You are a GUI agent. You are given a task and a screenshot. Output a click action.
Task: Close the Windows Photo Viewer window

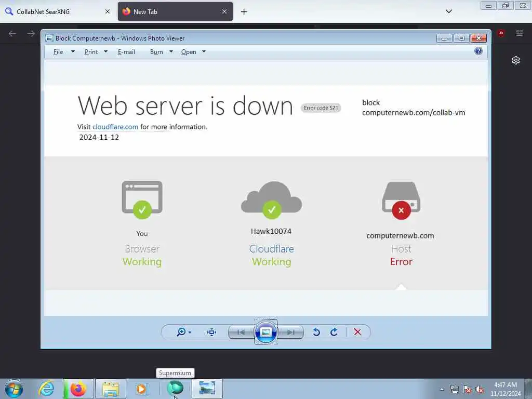click(x=478, y=38)
